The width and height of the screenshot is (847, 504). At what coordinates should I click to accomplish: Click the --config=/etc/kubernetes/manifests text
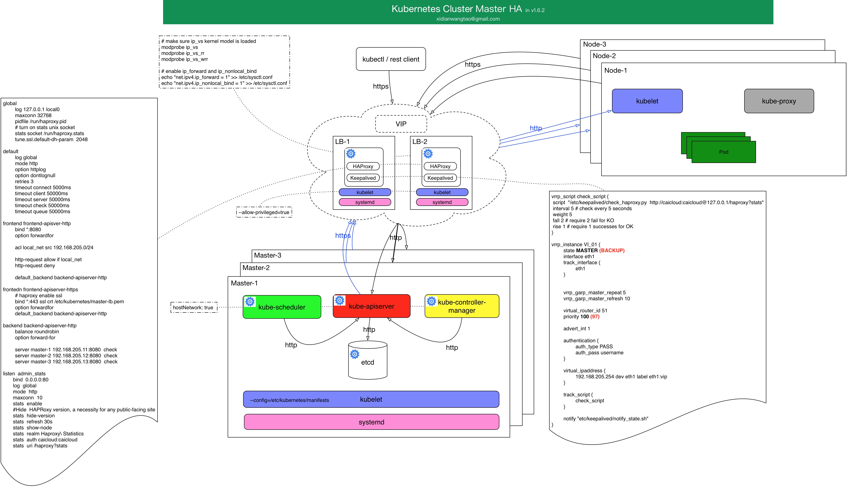tap(289, 400)
